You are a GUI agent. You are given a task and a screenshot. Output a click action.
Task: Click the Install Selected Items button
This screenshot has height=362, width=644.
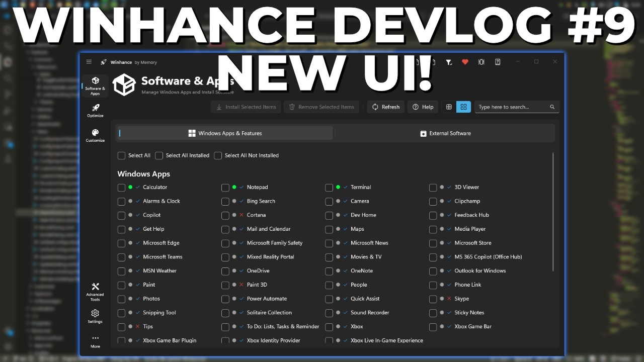246,107
